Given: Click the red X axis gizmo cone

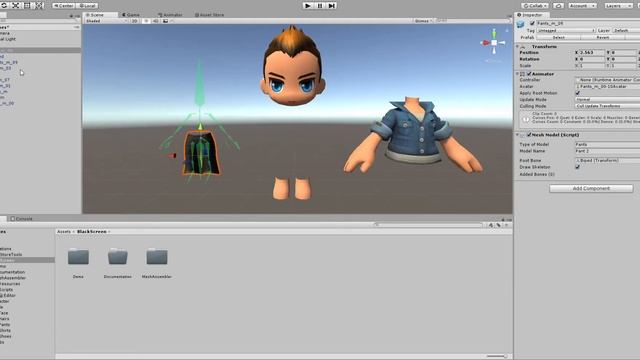Looking at the screenshot, I should [x=486, y=42].
